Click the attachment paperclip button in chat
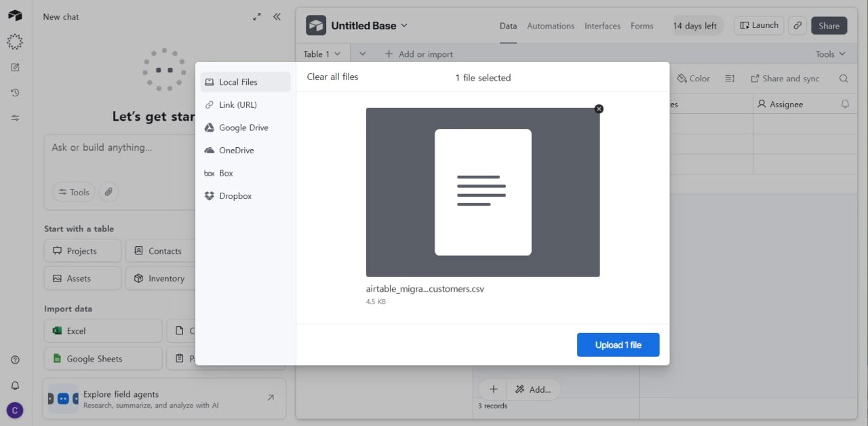This screenshot has width=868, height=426. [x=108, y=192]
